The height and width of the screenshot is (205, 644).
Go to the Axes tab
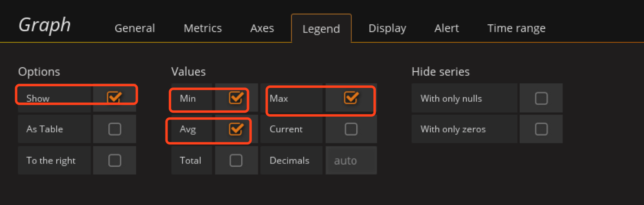tap(262, 28)
